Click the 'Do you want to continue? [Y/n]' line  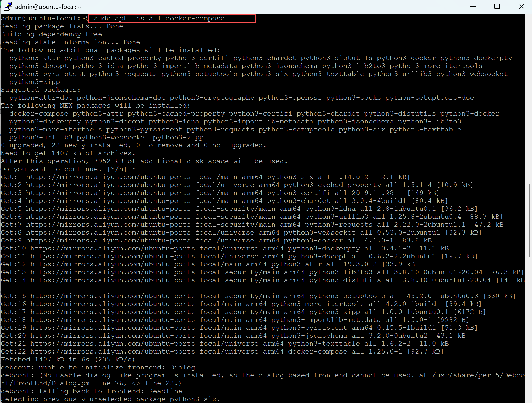[x=68, y=169]
